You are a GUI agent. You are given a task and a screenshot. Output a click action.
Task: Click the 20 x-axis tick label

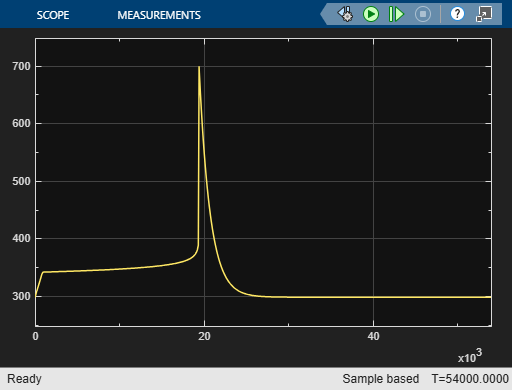pyautogui.click(x=204, y=336)
